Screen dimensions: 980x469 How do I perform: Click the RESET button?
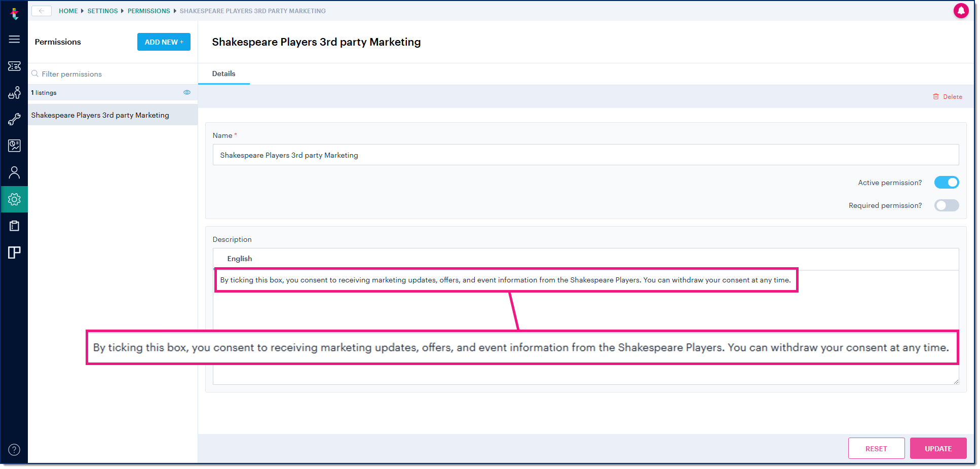tap(876, 448)
